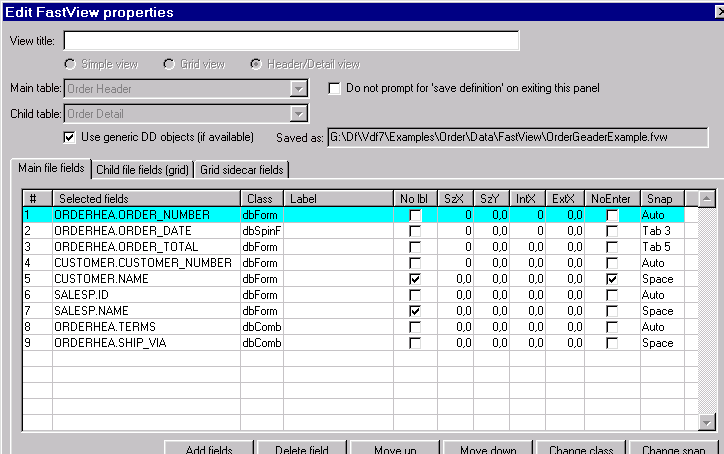This screenshot has width=724, height=454.
Task: Switch to Child file fields (grid) tab
Action: (x=143, y=170)
